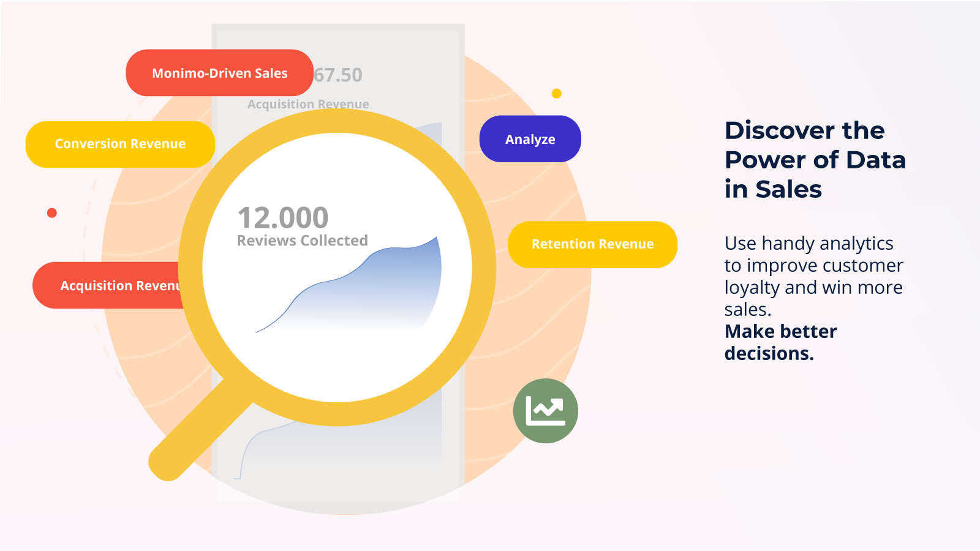Click the Discover the Power of Data heading
Screen dimensions: 980x551
(815, 159)
